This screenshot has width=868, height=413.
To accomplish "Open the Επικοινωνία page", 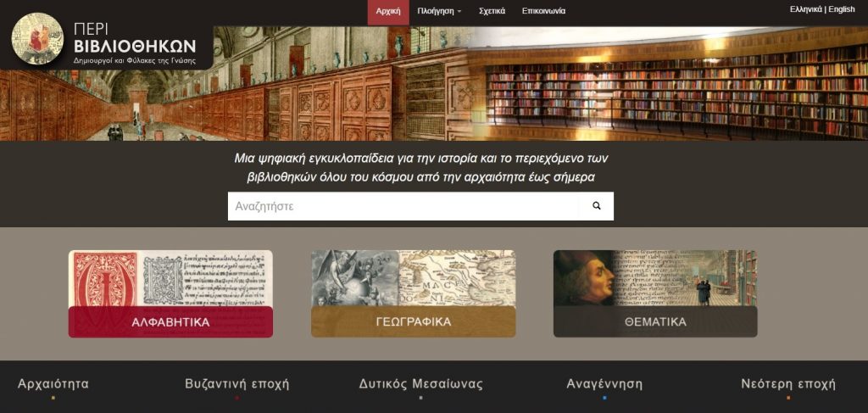I will (x=543, y=11).
